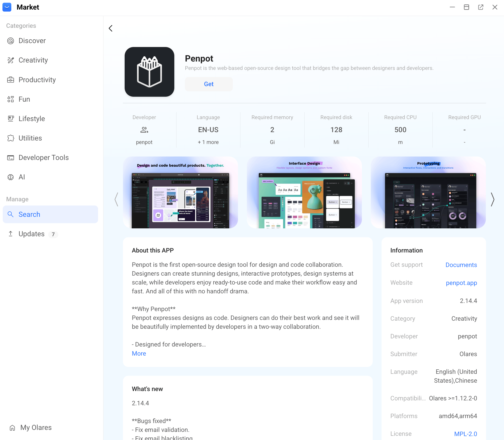Open the Prototyping screenshot

[428, 192]
